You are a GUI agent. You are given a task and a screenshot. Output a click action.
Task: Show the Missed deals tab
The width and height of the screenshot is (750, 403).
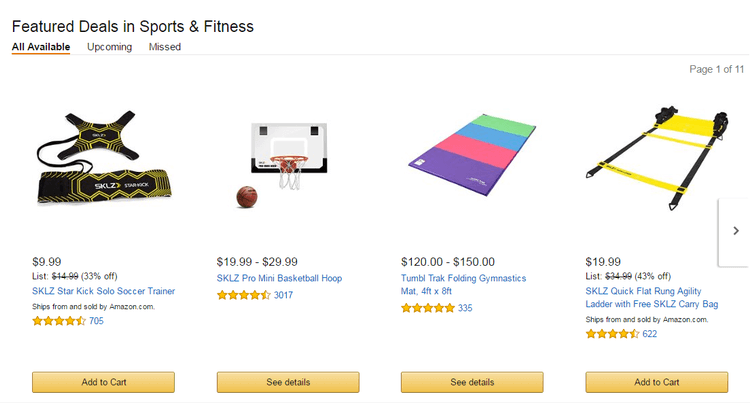(165, 47)
